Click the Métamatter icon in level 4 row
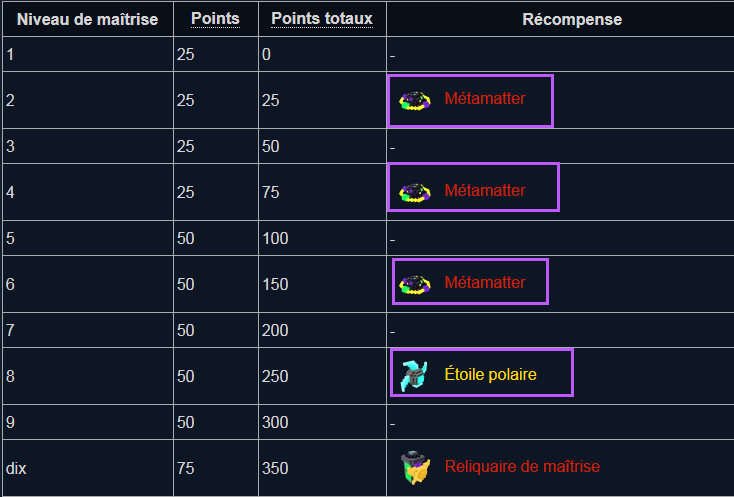 click(415, 191)
